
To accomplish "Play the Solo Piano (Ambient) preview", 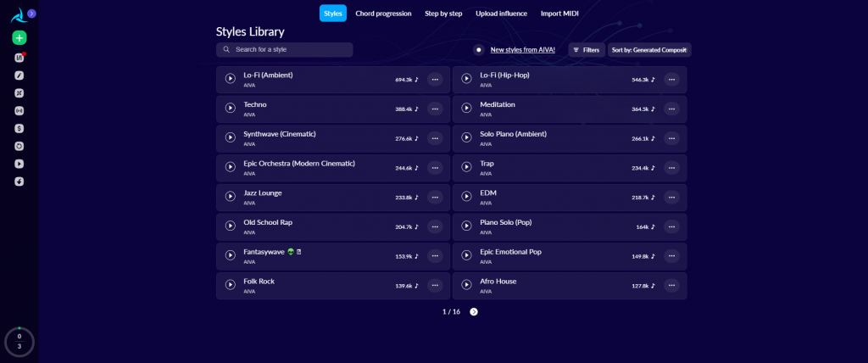I will point(467,137).
